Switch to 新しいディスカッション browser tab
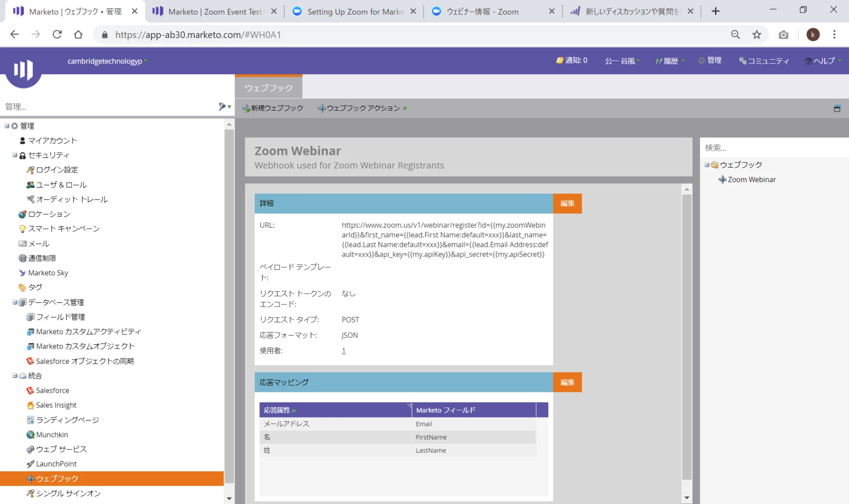 point(632,12)
